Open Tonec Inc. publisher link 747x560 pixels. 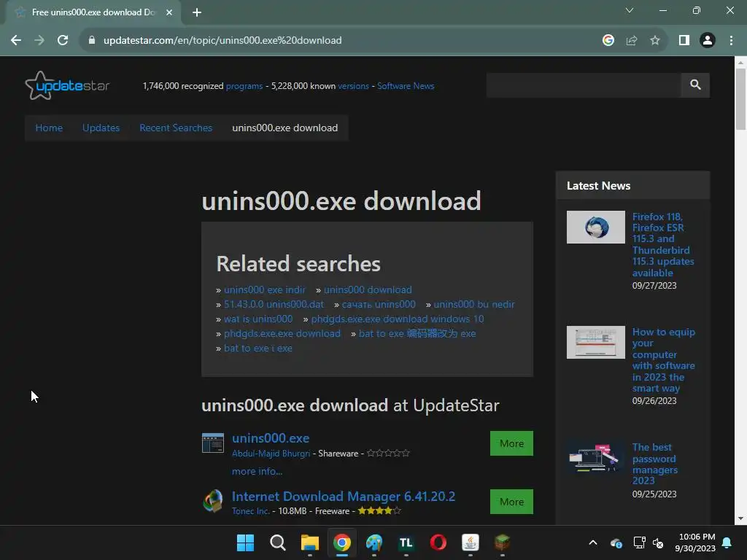[251, 511]
